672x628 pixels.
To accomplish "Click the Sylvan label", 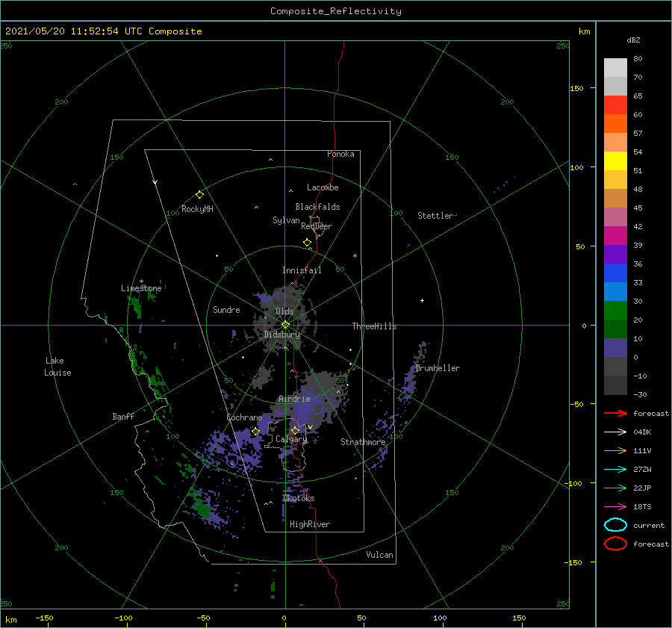I will pos(286,220).
